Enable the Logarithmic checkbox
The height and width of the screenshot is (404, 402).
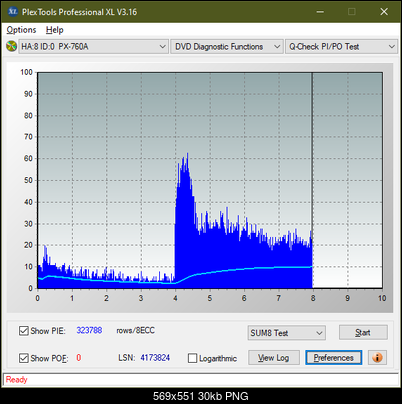(x=192, y=358)
